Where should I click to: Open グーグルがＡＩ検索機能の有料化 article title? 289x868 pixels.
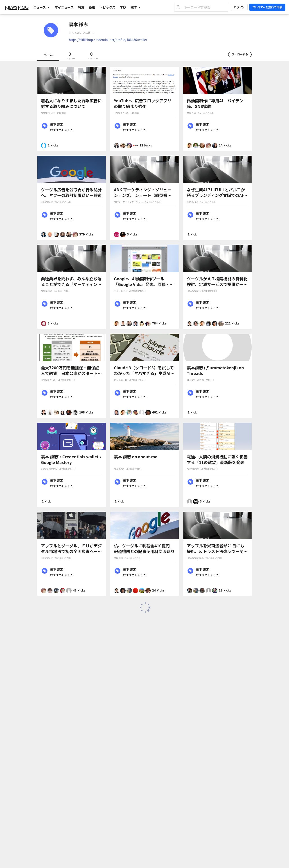click(x=217, y=281)
